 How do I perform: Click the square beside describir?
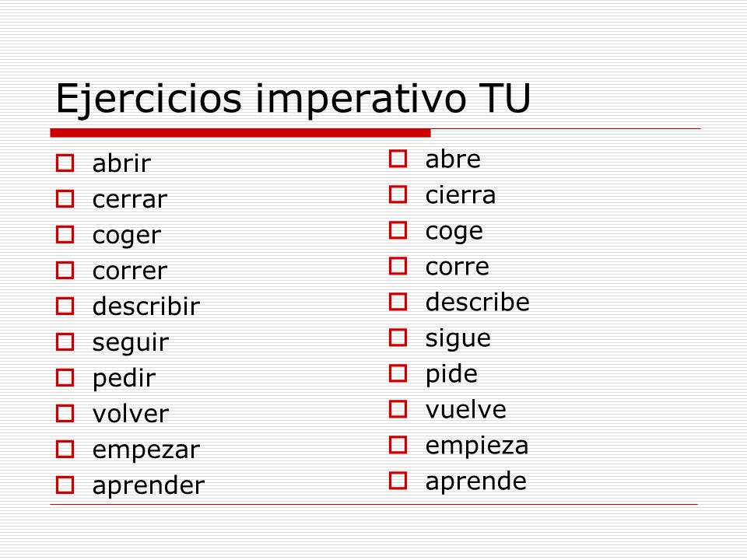coord(65,306)
